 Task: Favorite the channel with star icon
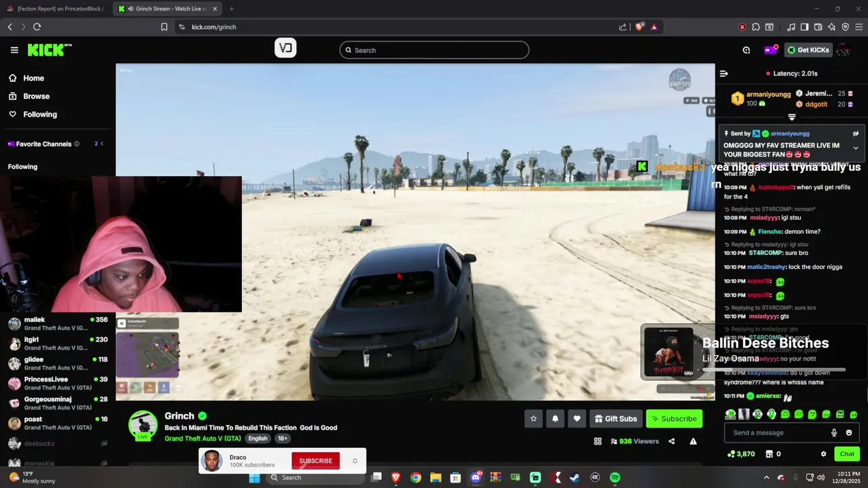tap(534, 419)
